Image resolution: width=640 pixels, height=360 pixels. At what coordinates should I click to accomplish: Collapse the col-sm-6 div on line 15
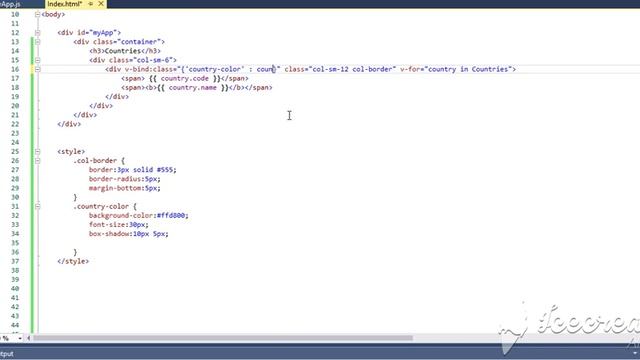(x=37, y=60)
